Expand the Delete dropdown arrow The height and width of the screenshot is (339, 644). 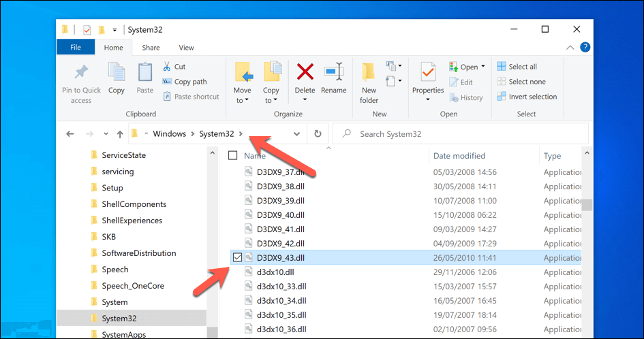[x=305, y=100]
